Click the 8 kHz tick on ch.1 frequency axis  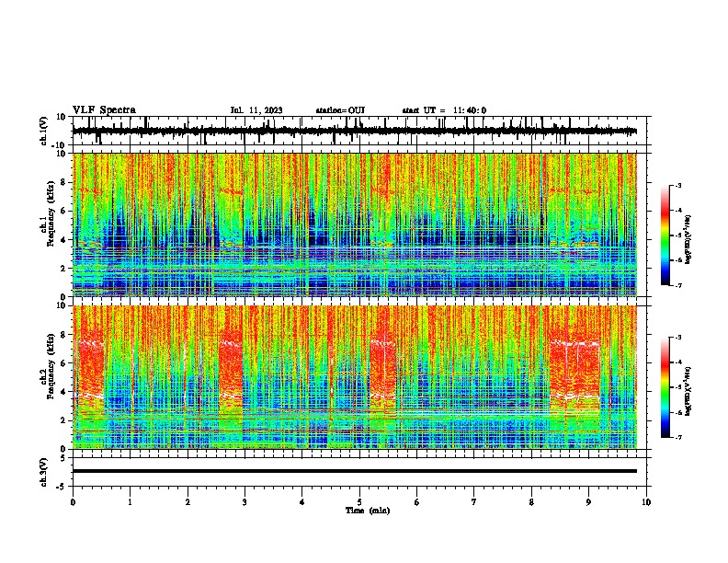63,182
